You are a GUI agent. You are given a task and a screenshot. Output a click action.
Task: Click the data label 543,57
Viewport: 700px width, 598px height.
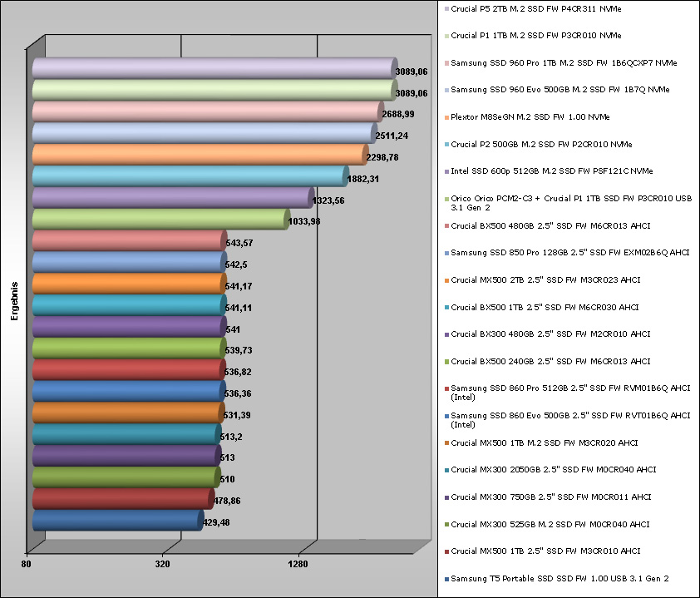[239, 244]
